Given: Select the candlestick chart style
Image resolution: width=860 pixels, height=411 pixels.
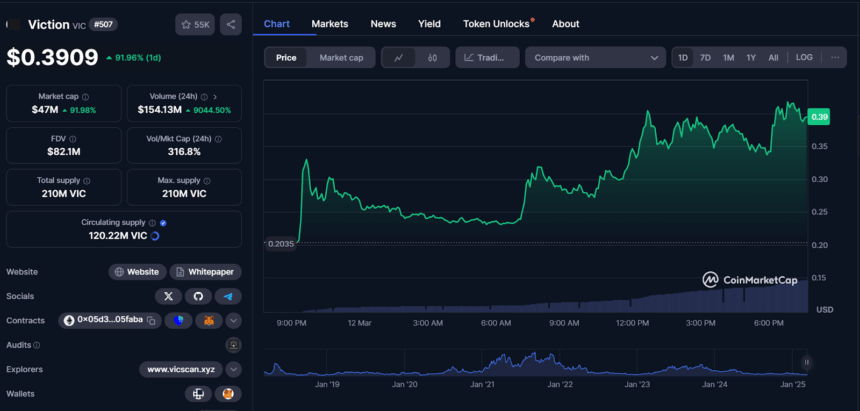Looking at the screenshot, I should [x=432, y=58].
